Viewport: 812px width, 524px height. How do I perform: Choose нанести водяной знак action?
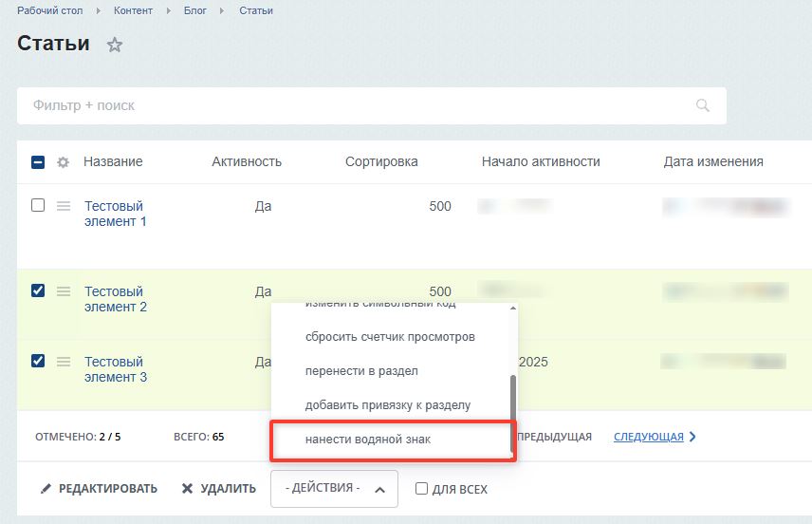pos(368,440)
